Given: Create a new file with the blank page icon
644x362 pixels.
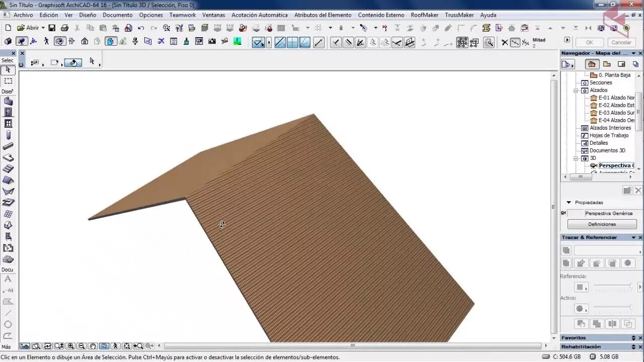Looking at the screenshot, I should pos(8,28).
